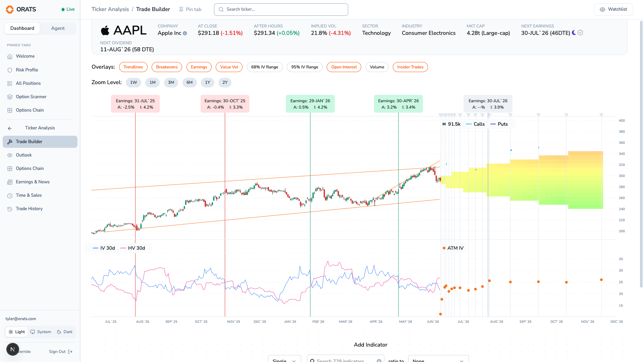Set zoom level to 2Y
This screenshot has width=644, height=362.
pos(225,82)
